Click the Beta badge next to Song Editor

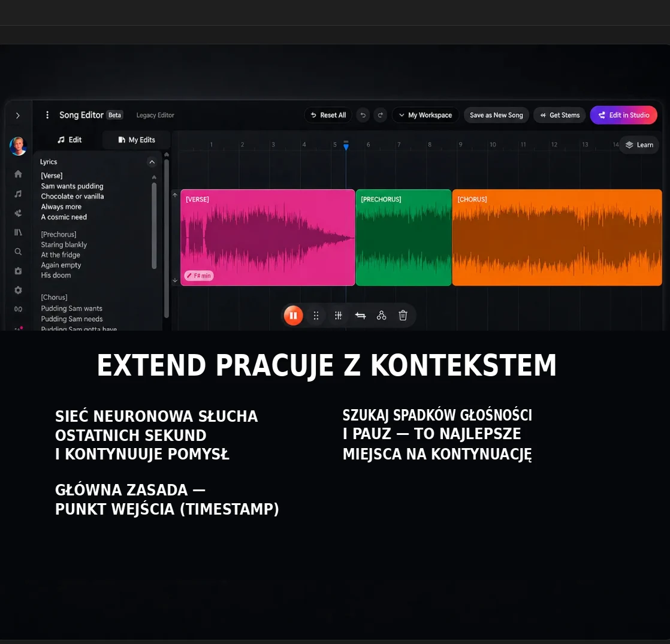[114, 115]
